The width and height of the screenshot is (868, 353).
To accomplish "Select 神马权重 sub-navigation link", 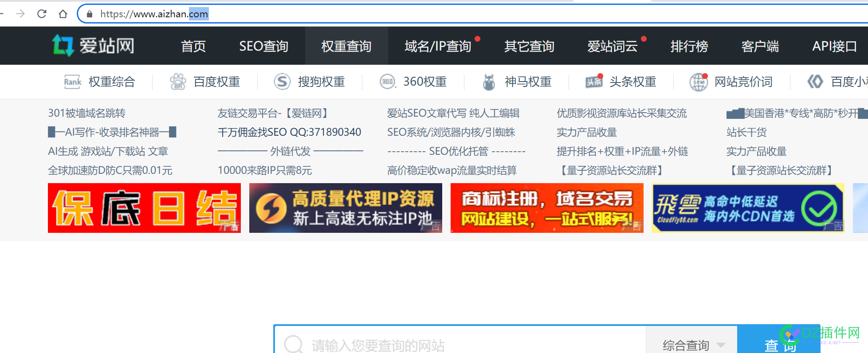I will coord(528,82).
